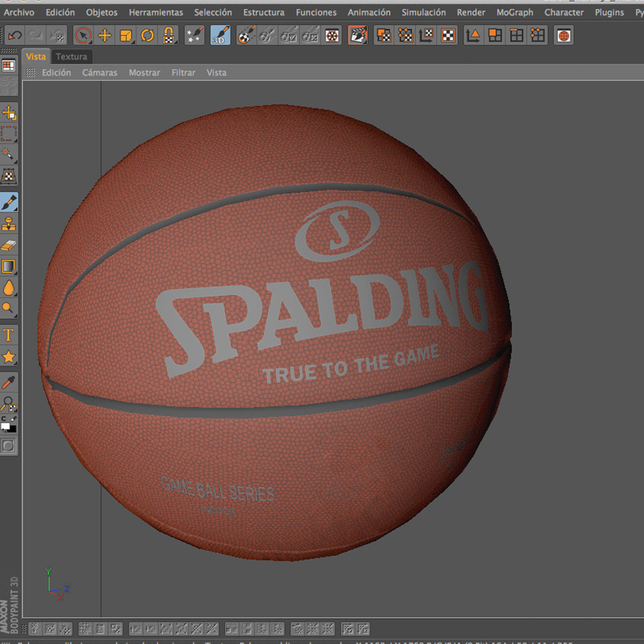Select the Gradient fill tool
The image size is (644, 644).
tap(9, 266)
